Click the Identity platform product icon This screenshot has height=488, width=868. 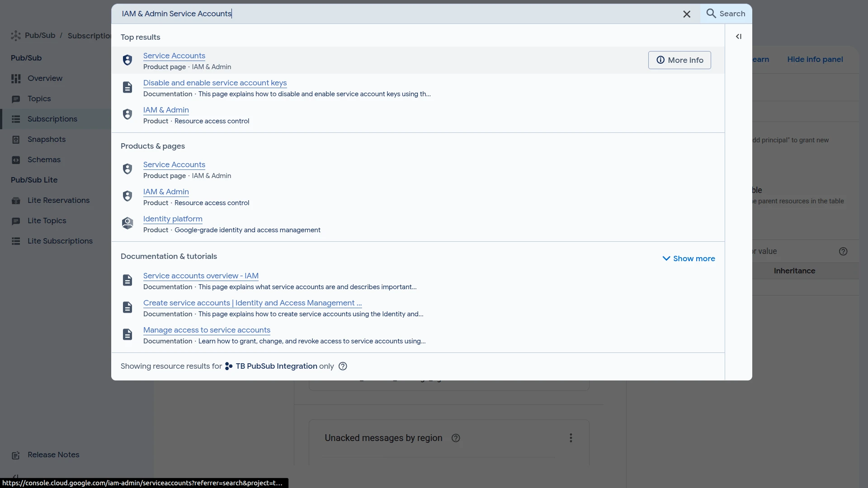point(127,223)
